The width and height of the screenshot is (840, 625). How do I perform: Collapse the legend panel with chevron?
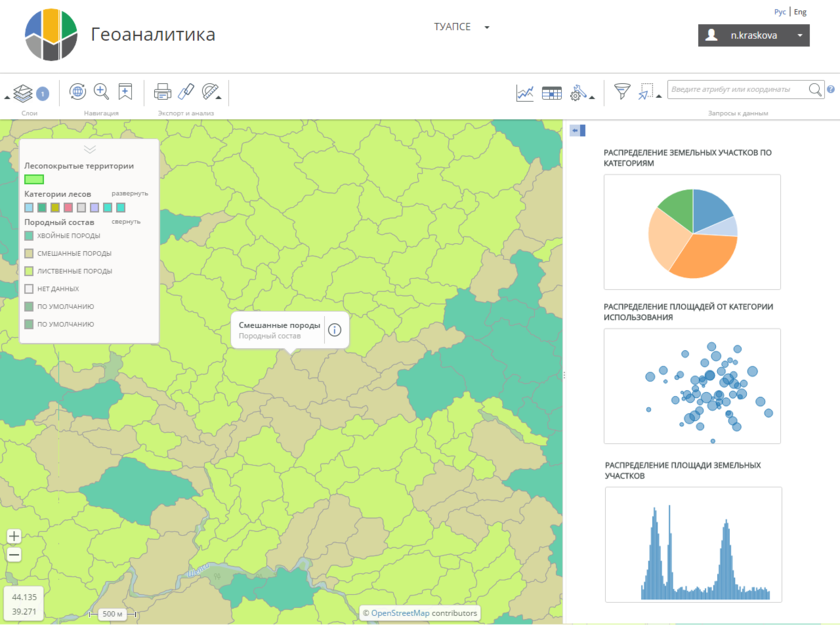pyautogui.click(x=89, y=149)
